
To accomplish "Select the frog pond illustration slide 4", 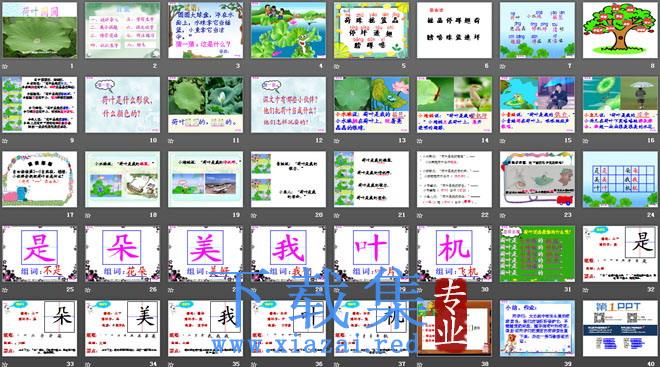I will click(x=288, y=30).
